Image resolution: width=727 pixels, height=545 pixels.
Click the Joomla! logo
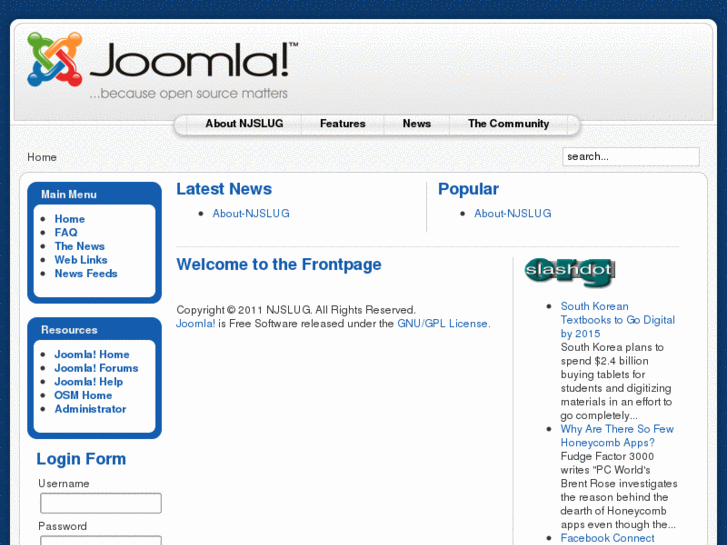coord(162,65)
